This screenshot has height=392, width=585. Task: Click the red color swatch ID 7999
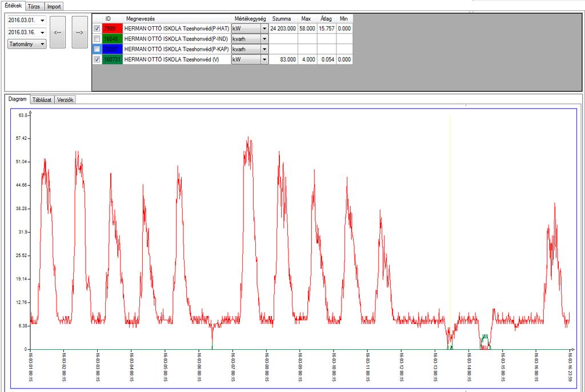113,29
